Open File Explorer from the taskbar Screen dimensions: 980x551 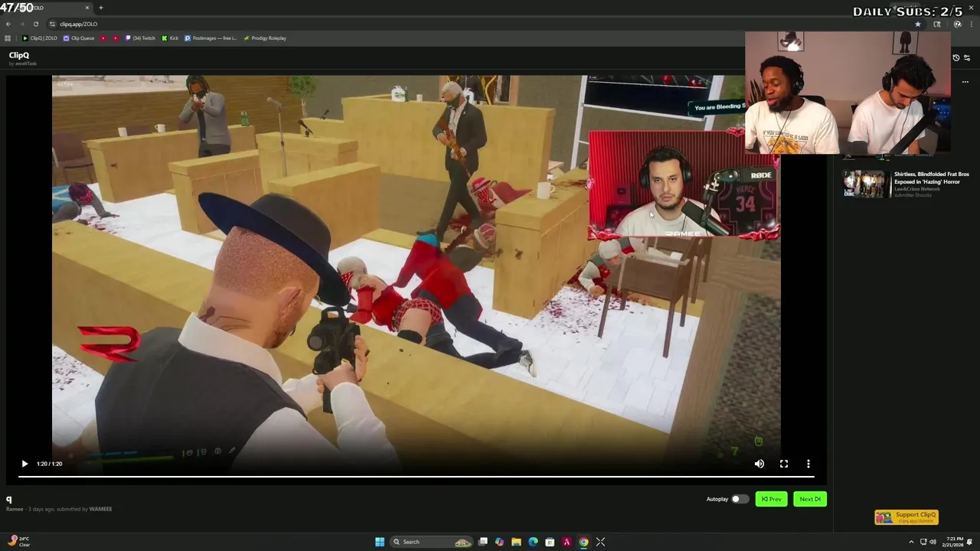click(x=516, y=542)
